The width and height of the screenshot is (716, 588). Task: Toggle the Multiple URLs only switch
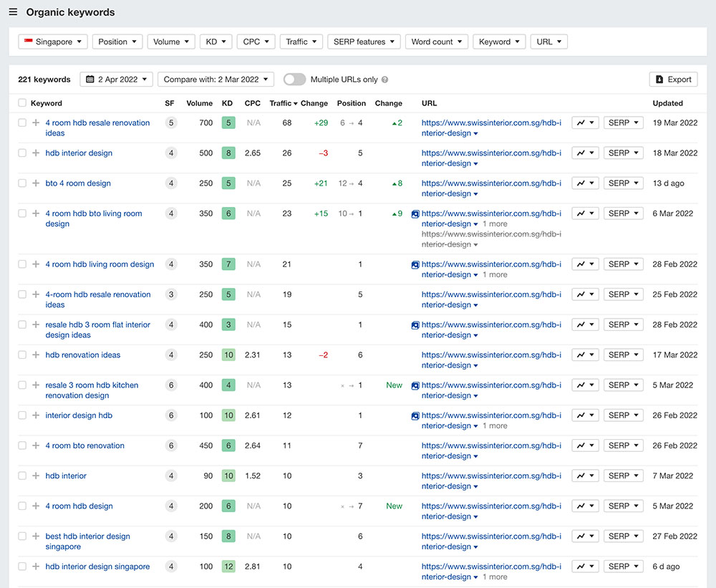[294, 79]
